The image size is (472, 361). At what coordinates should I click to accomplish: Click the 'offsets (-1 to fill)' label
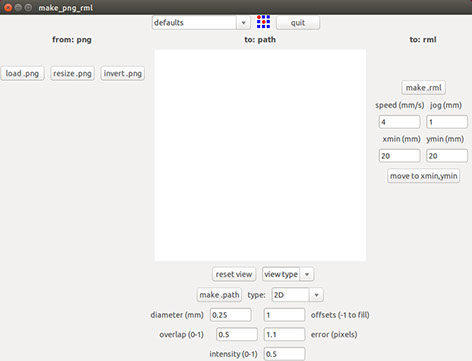[340, 315]
